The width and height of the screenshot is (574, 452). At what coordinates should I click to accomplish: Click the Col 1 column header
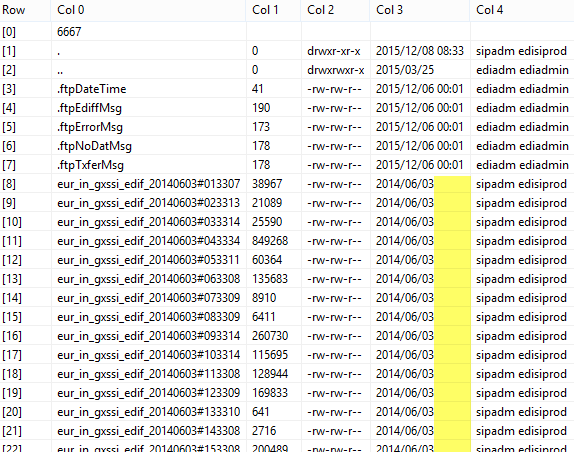273,10
